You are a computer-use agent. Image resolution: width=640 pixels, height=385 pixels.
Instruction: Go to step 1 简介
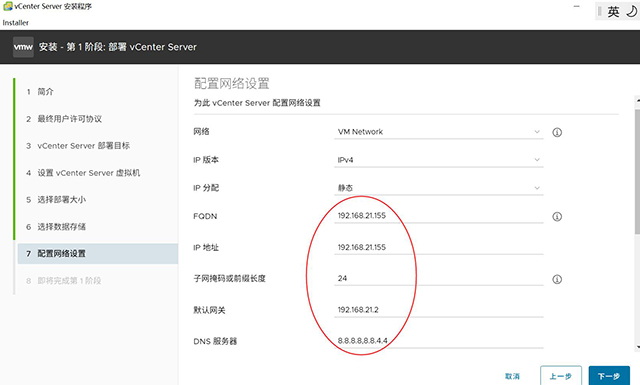click(40, 91)
